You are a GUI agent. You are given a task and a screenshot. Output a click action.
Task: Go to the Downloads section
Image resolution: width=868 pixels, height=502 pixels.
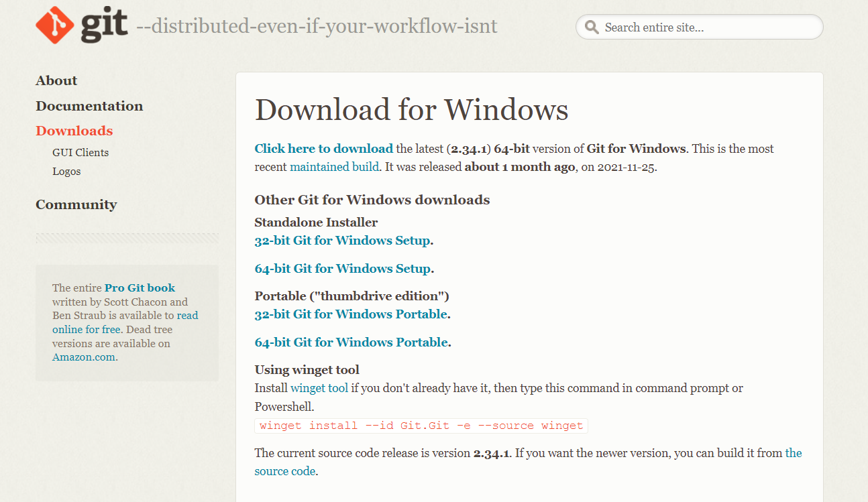click(x=74, y=131)
